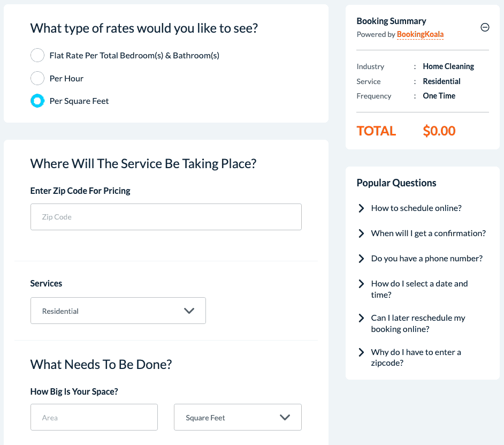Choose the Per Hour rate option

(37, 78)
